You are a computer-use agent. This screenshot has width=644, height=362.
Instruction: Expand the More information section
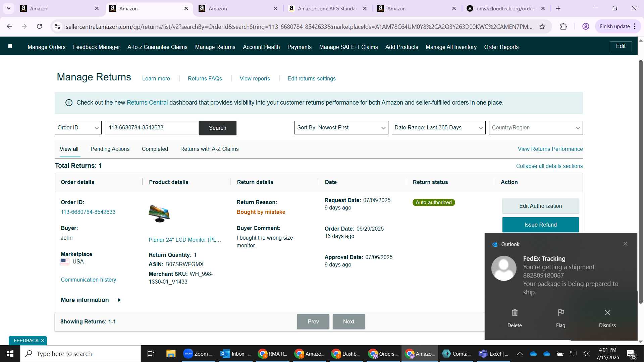coord(91,300)
